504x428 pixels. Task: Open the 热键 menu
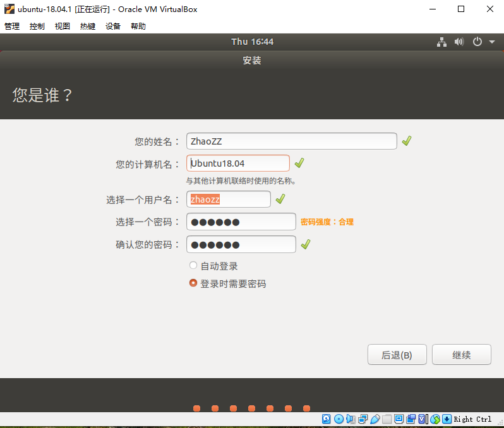[x=88, y=26]
